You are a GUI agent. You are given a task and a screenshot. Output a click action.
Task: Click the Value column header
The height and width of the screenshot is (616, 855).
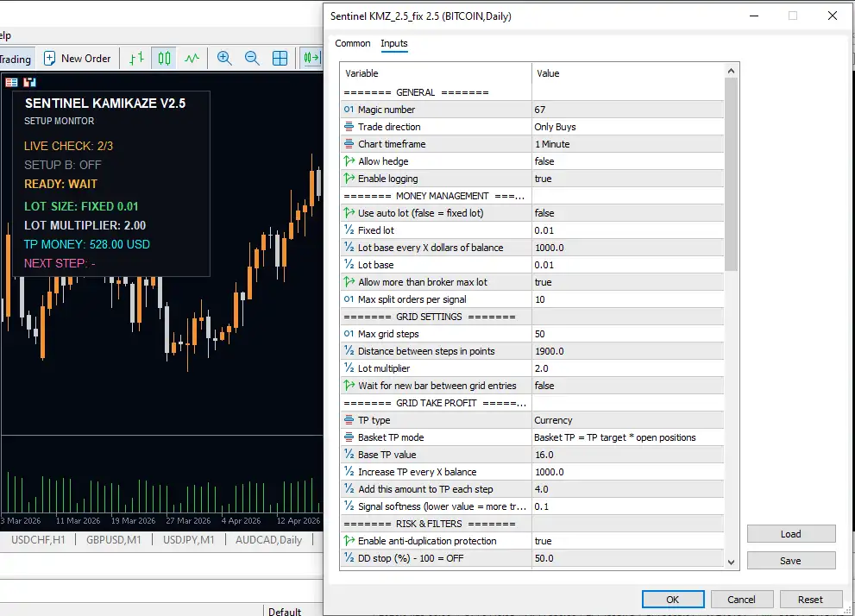(x=627, y=73)
